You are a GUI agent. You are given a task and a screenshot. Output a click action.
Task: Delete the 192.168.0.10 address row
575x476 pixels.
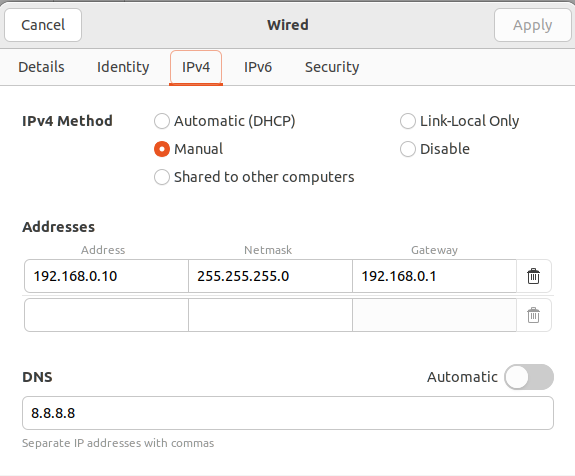(533, 276)
